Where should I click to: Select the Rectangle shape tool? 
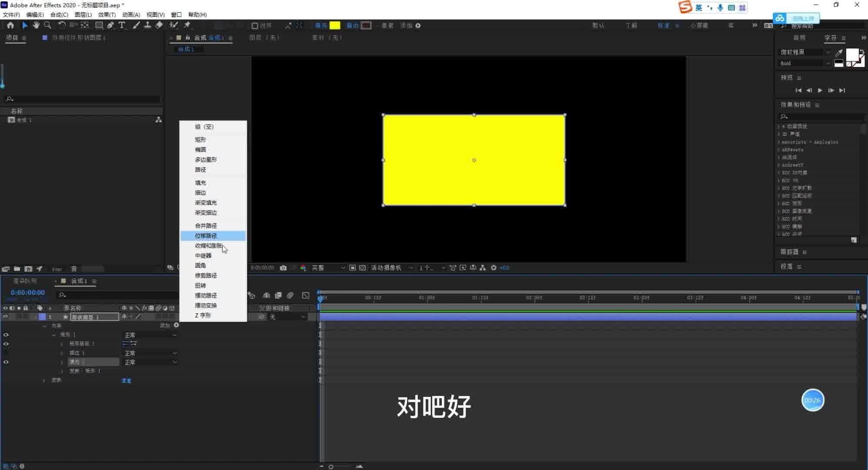tap(99, 25)
